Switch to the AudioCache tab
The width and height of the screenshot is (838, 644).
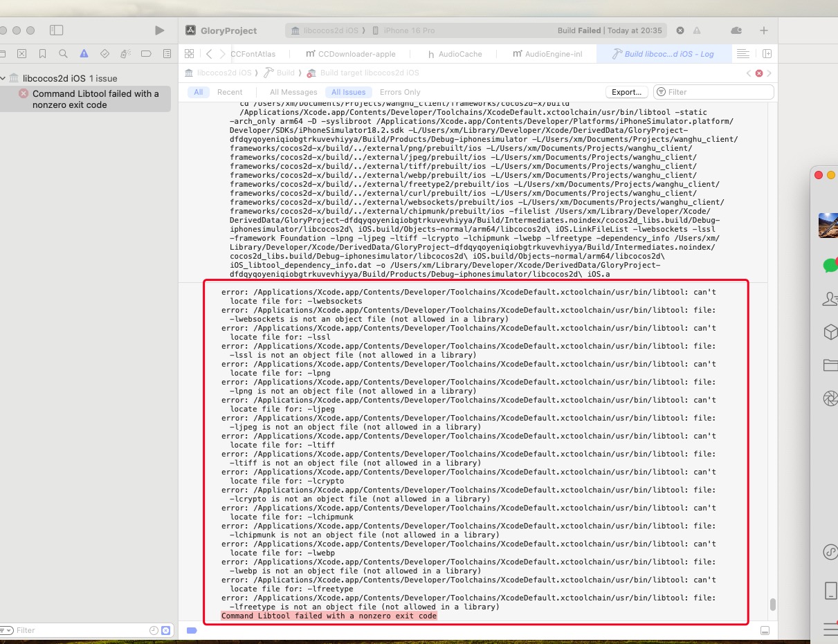click(455, 54)
